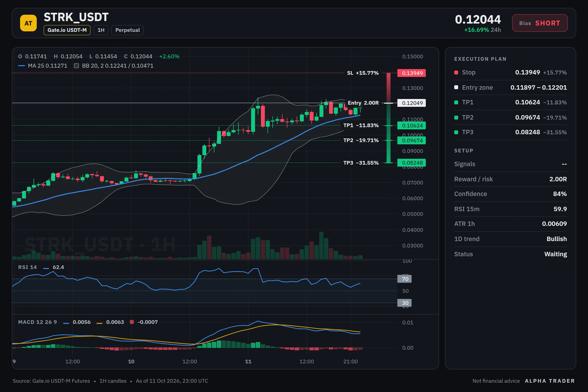Image resolution: width=588 pixels, height=392 pixels.
Task: Click the green TP1 marker icon
Action: coord(456,102)
